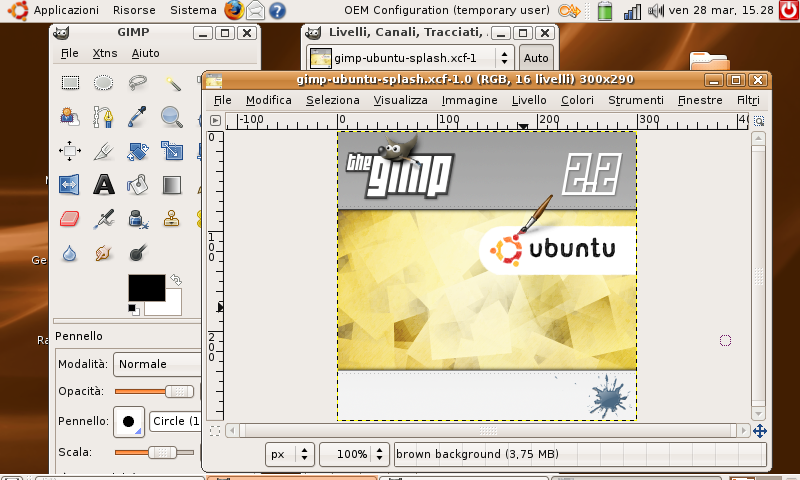Select the Color Picker eyedropper tool
This screenshot has width=800, height=480.
click(x=138, y=117)
